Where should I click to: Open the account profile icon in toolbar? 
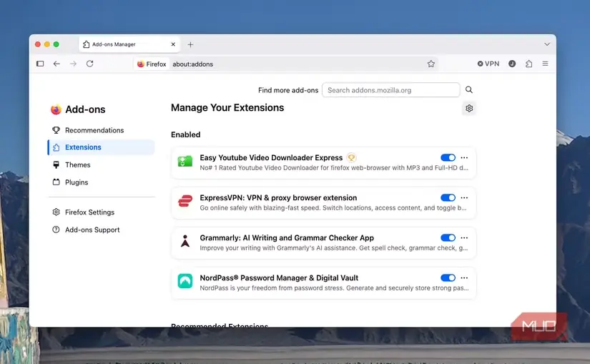tap(512, 64)
